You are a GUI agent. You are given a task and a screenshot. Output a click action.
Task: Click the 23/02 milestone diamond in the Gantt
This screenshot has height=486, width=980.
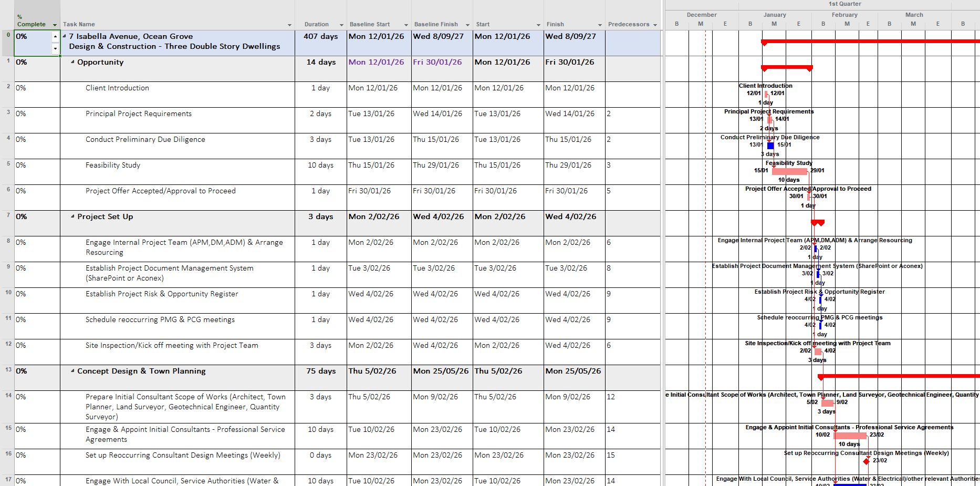click(x=866, y=461)
